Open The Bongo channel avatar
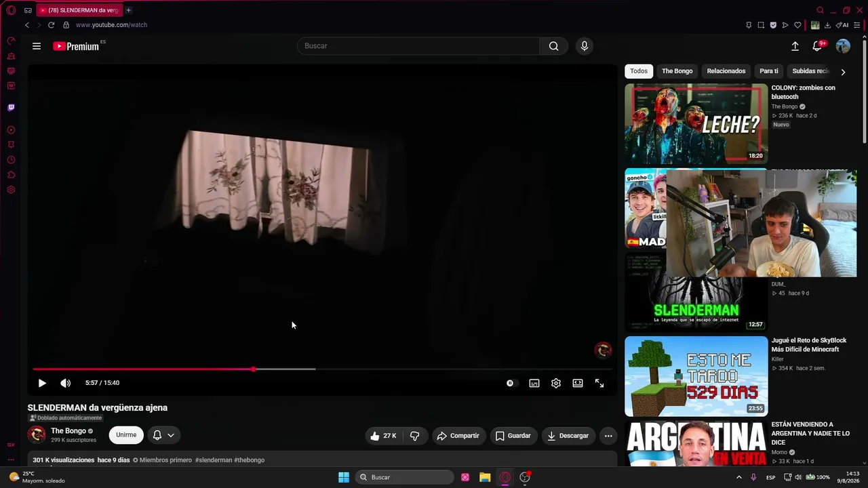868x488 pixels. coord(37,435)
